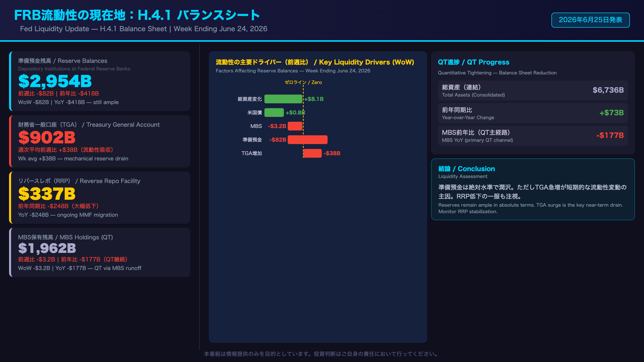This screenshot has height=362, width=644.
Task: Select the 前年同期比 -$248B（大幅低下）line
Action: [x=58, y=206]
